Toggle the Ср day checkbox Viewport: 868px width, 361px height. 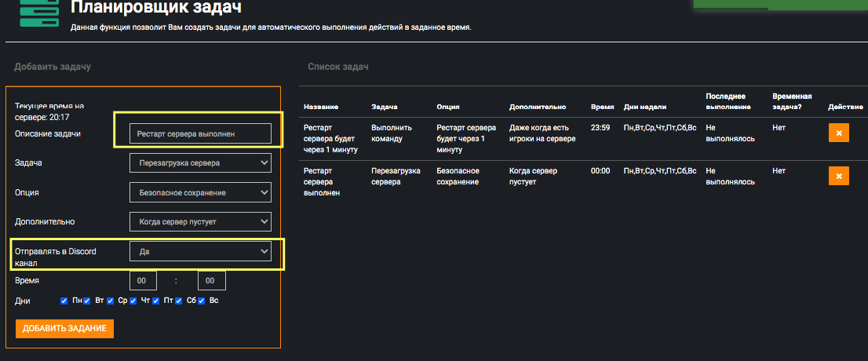tap(111, 301)
